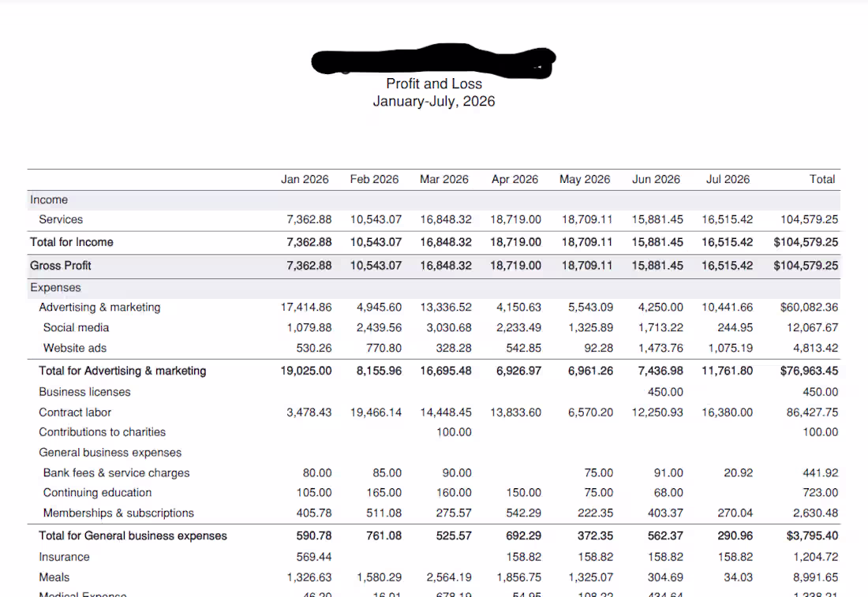Click the Insurance January amount "569.44"
The height and width of the screenshot is (597, 868).
coord(314,557)
